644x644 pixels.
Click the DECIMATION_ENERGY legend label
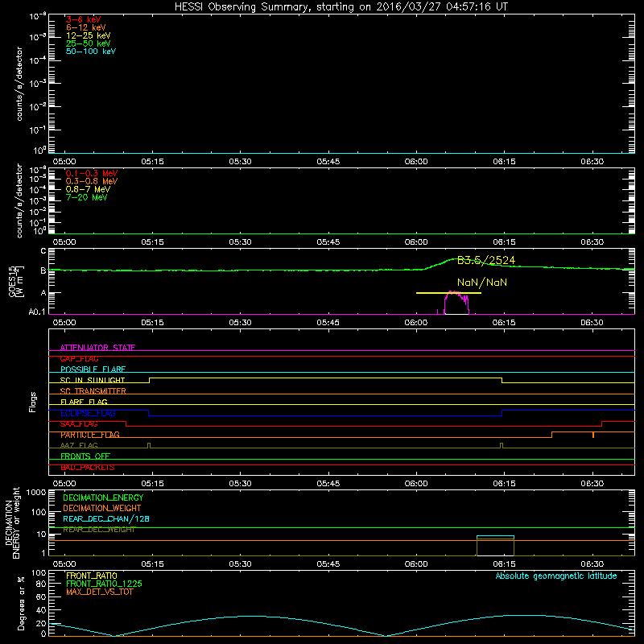[103, 497]
